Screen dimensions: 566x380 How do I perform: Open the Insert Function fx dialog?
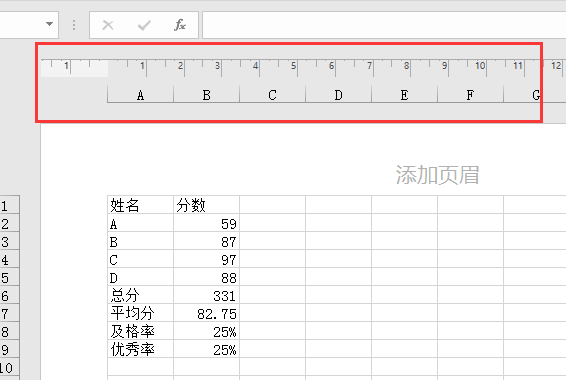tap(180, 25)
